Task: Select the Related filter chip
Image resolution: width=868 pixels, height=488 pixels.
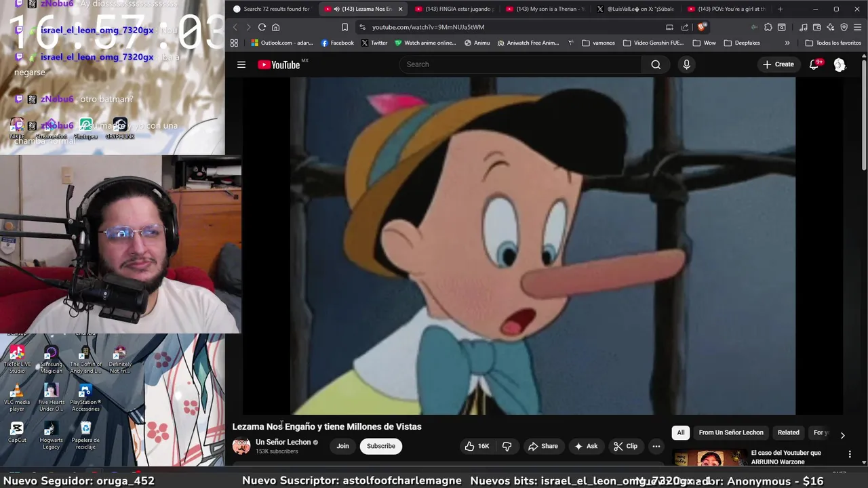Action: [x=788, y=432]
